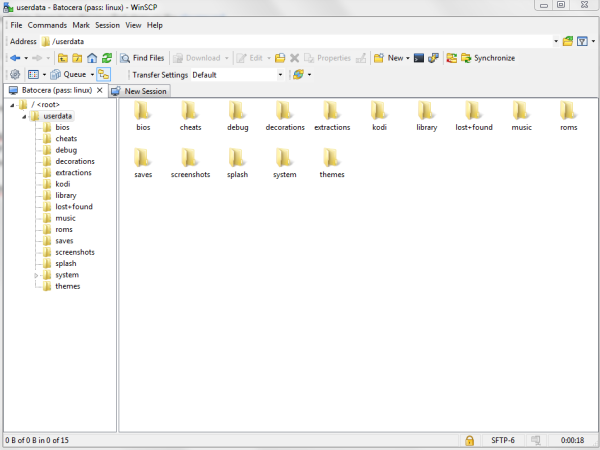Open the Mark menu

[81, 25]
